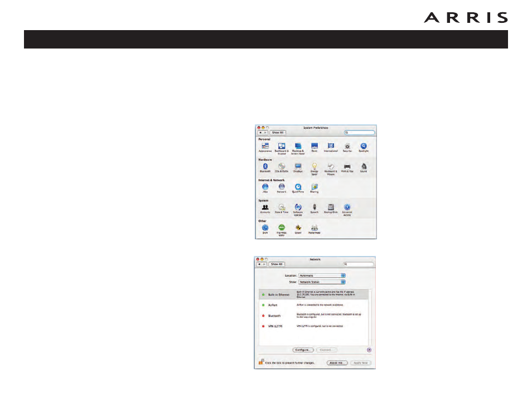Open the Location dropdown set to Automatic
Viewport: 532px width, 411px height.
point(322,275)
